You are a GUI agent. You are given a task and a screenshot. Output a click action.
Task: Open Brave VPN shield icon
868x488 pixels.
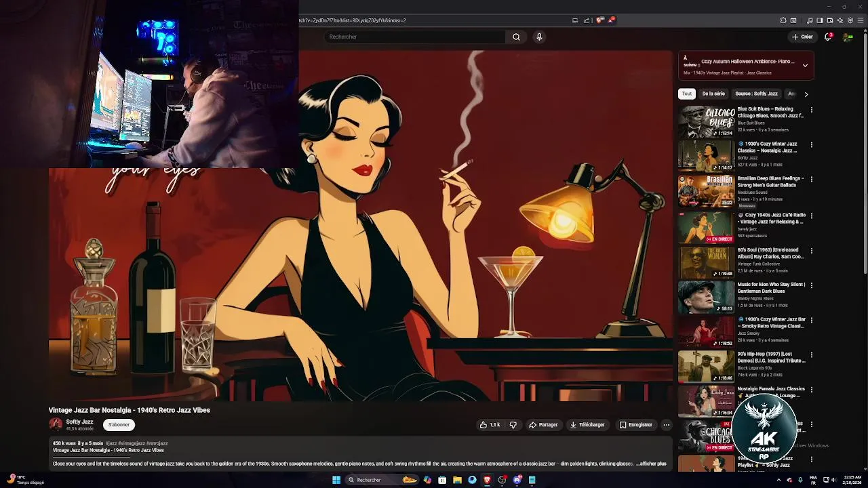pyautogui.click(x=850, y=20)
